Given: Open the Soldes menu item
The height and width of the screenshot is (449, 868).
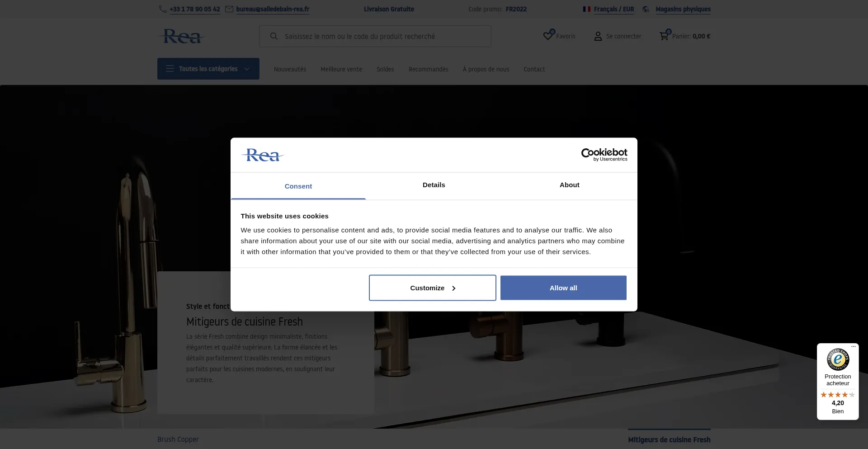Looking at the screenshot, I should pos(385,69).
